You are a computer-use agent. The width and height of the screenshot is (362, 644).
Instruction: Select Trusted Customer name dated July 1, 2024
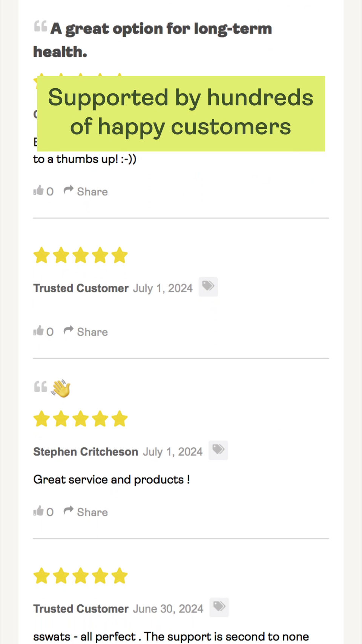tap(81, 288)
